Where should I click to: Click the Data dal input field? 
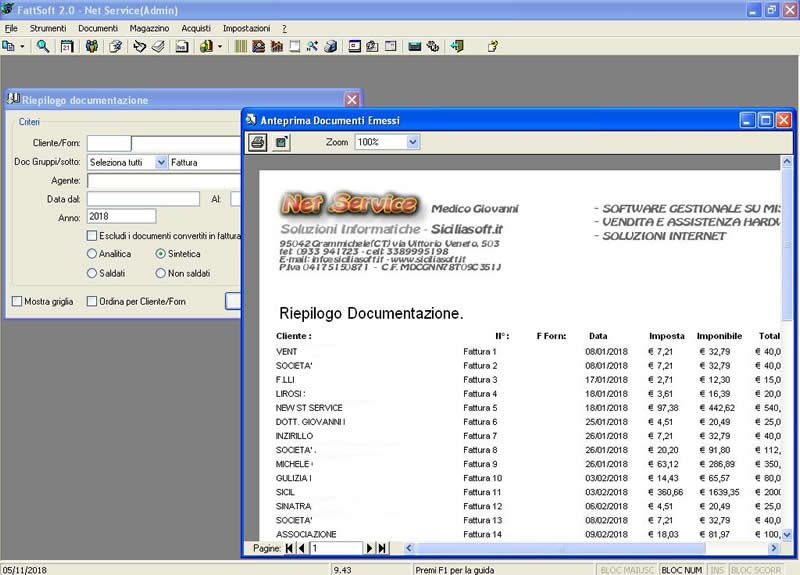click(x=143, y=199)
